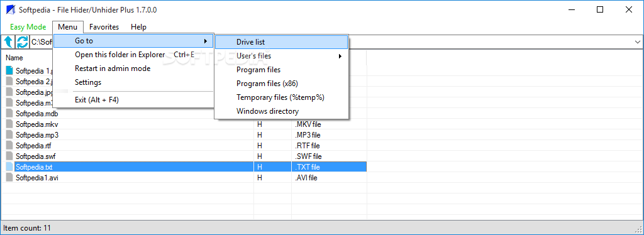Image resolution: width=644 pixels, height=235 pixels.
Task: Open the path dropdown arrow
Action: click(638, 42)
